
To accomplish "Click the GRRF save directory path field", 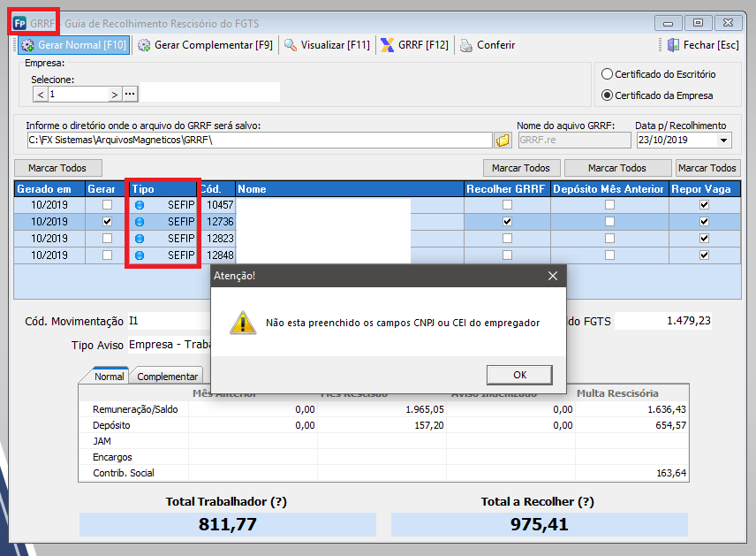I will pos(258,141).
